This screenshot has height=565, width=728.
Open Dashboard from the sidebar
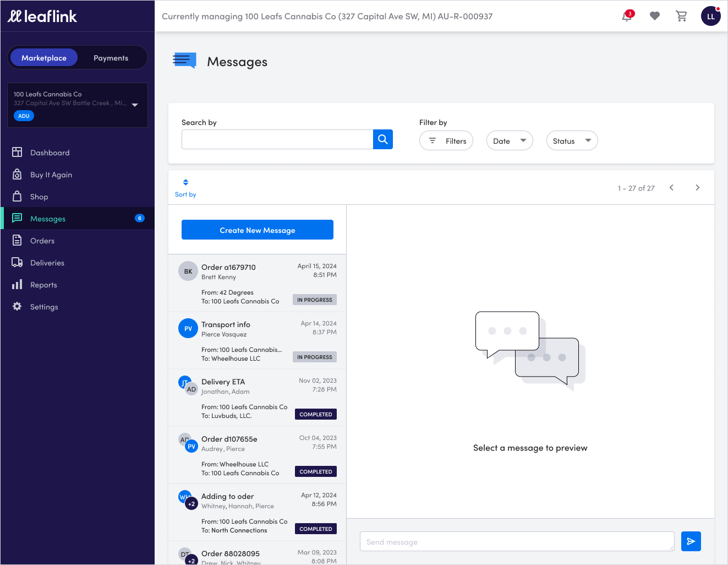(x=78, y=153)
